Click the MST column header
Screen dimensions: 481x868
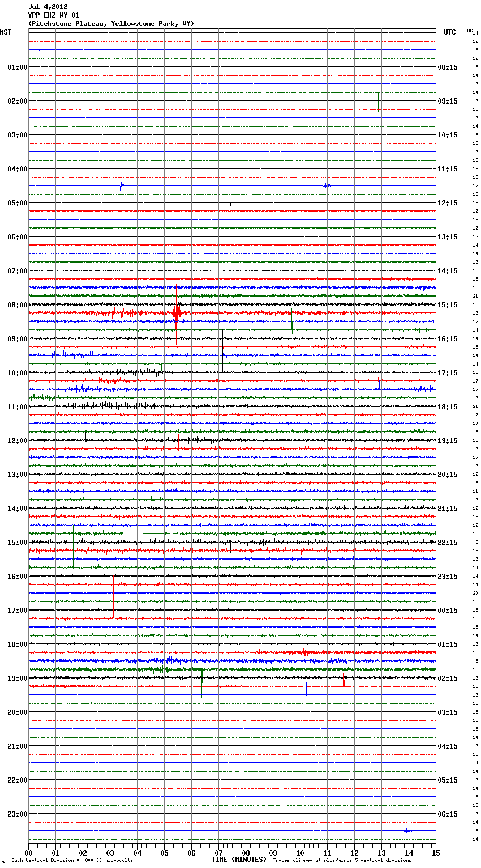(x=6, y=32)
